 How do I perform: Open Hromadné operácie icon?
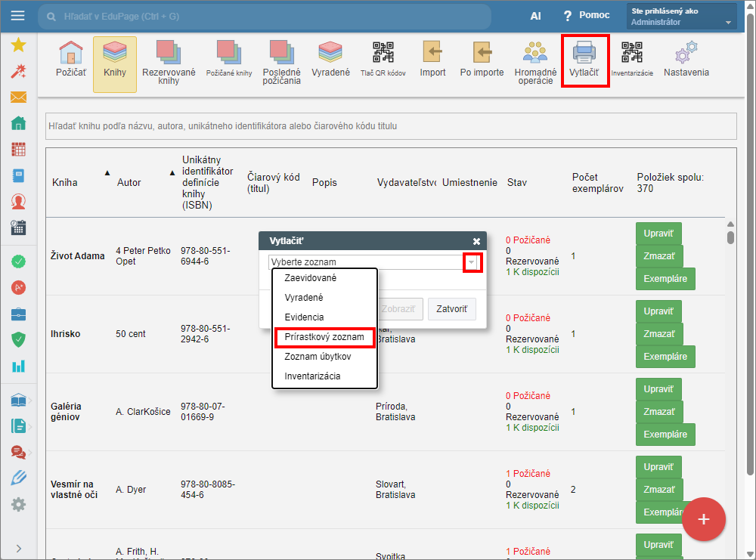[535, 59]
